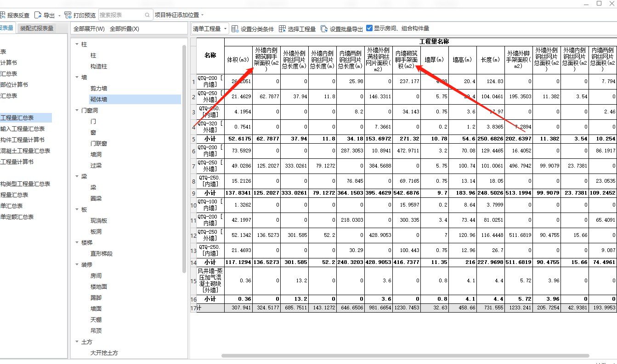Select 剪力墙 in the tree
Screen dimensions: 617x364
(x=99, y=89)
